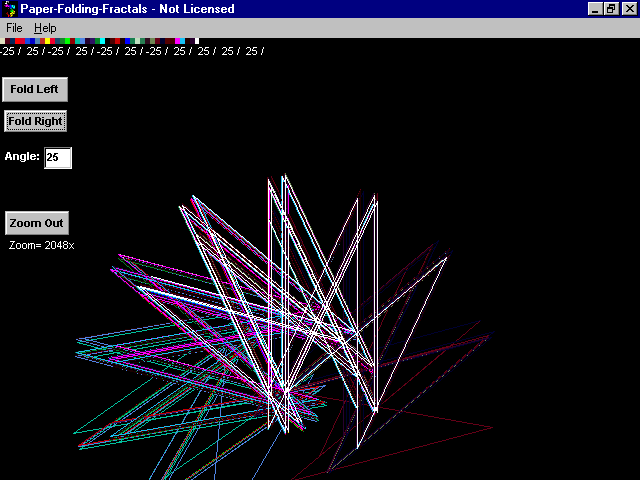Screen dimensions: 640x480
Task: Click the Zoom= 2048x readout
Action: (x=42, y=245)
